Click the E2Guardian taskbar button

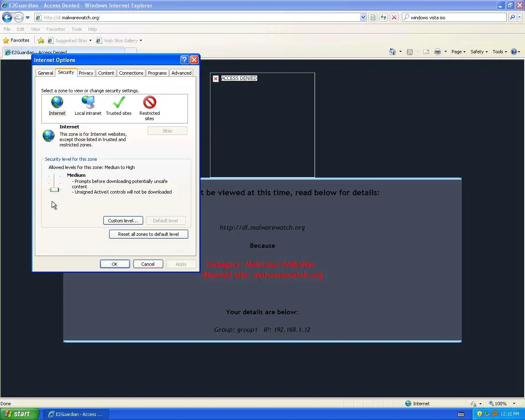(75, 414)
